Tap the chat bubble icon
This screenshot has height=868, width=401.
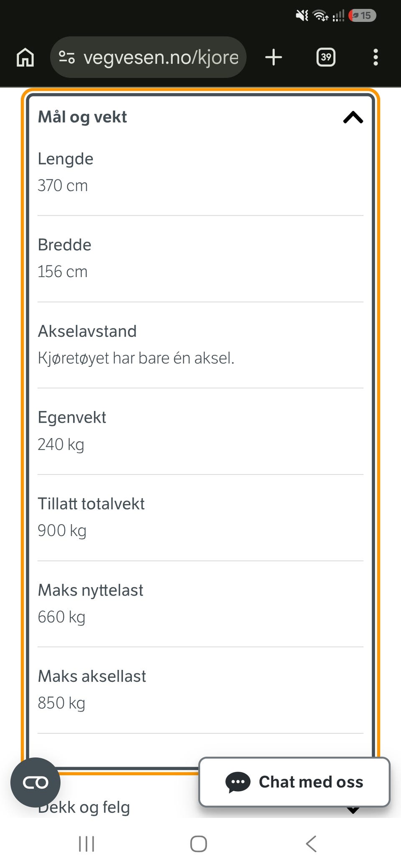pos(238,782)
